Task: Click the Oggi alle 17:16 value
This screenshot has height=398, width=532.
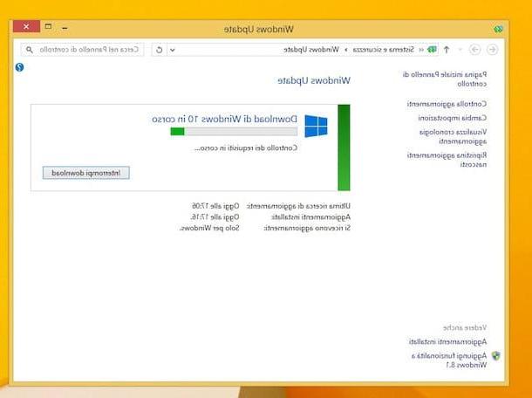Action: [x=215, y=216]
